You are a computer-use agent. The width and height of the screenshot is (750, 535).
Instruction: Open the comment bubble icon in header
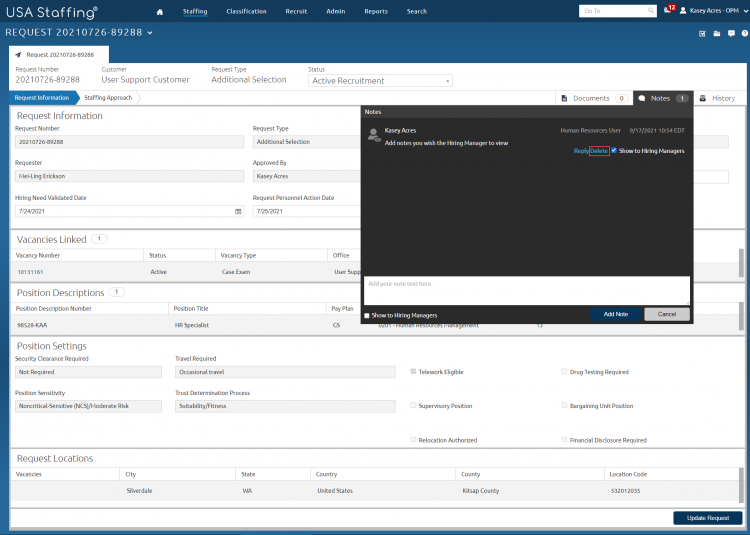(x=731, y=33)
